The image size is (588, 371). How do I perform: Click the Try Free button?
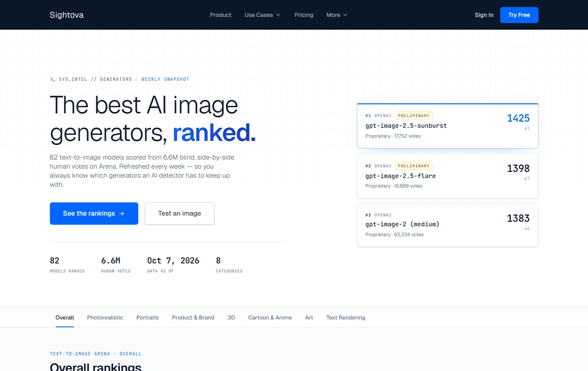(519, 15)
